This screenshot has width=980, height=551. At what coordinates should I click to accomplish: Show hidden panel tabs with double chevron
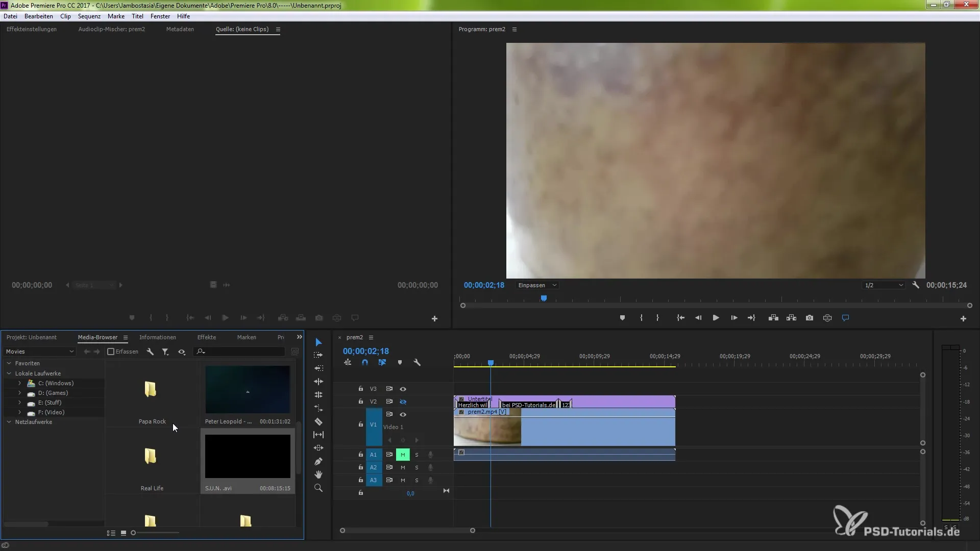[x=299, y=337]
